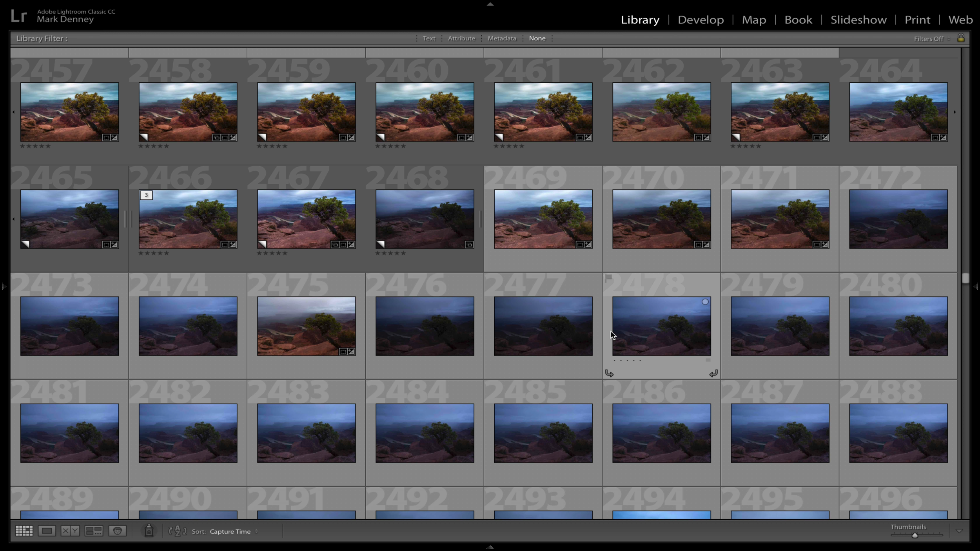Select the Attribute library filter
This screenshot has width=980, height=551.
click(x=461, y=38)
